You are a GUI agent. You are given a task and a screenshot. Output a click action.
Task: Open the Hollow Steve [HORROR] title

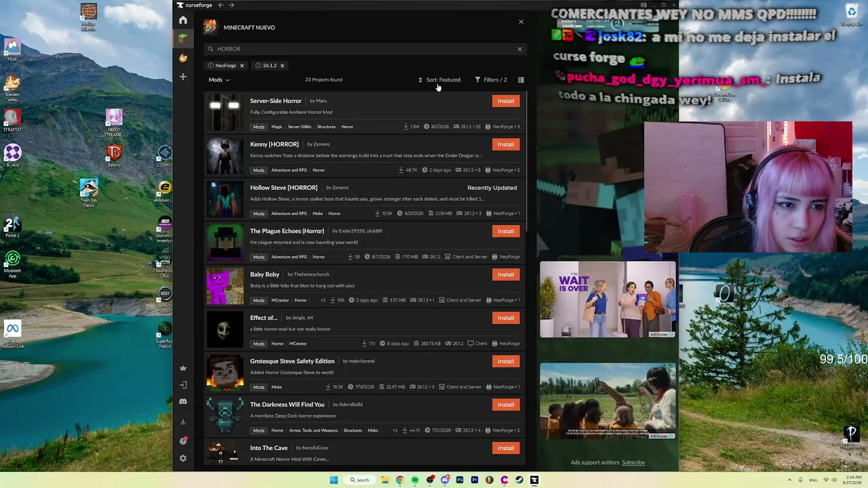pos(283,188)
